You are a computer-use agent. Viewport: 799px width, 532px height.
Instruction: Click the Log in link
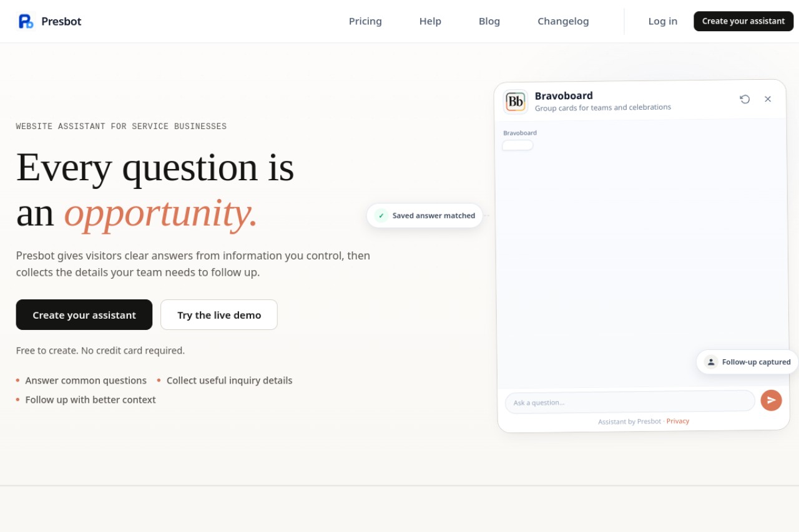click(x=662, y=21)
